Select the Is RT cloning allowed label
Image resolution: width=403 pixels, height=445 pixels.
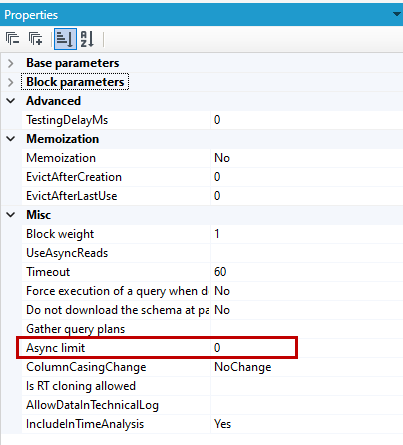[x=81, y=386]
